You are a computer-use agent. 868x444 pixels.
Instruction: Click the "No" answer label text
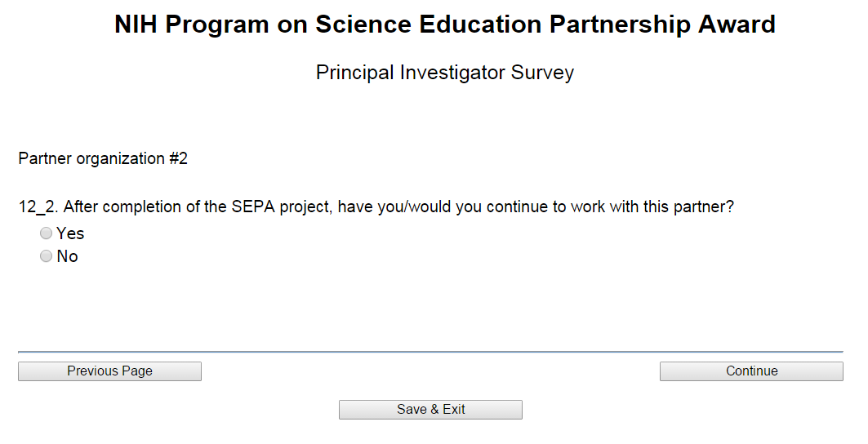67,256
